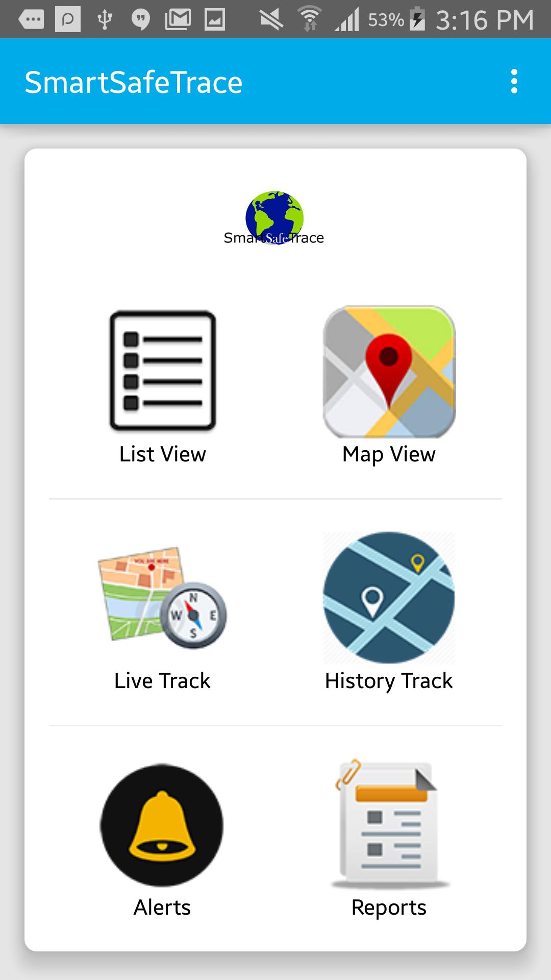Launch Live Track compass map icon
551x980 pixels.
[162, 598]
